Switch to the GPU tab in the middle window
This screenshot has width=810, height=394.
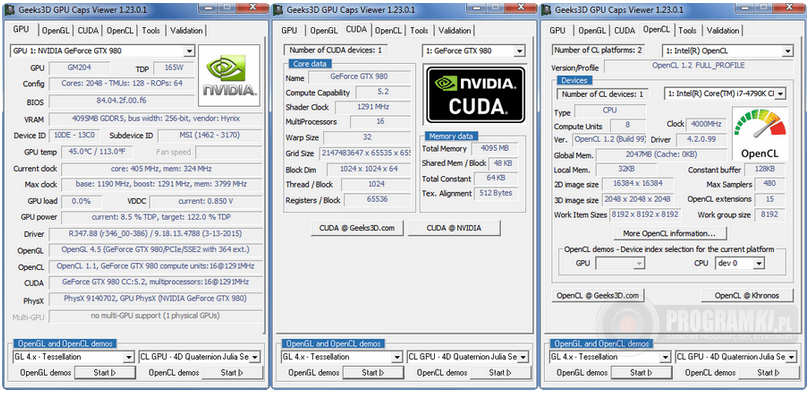tap(289, 30)
